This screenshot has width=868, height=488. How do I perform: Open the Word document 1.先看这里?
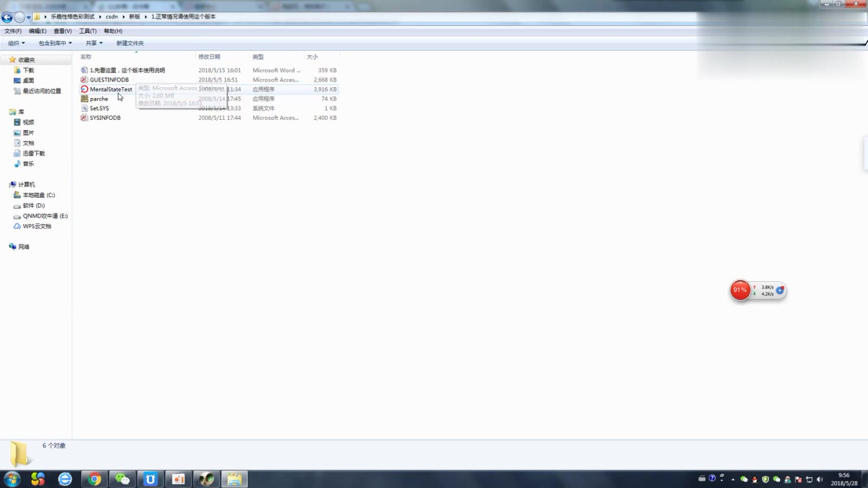click(127, 70)
